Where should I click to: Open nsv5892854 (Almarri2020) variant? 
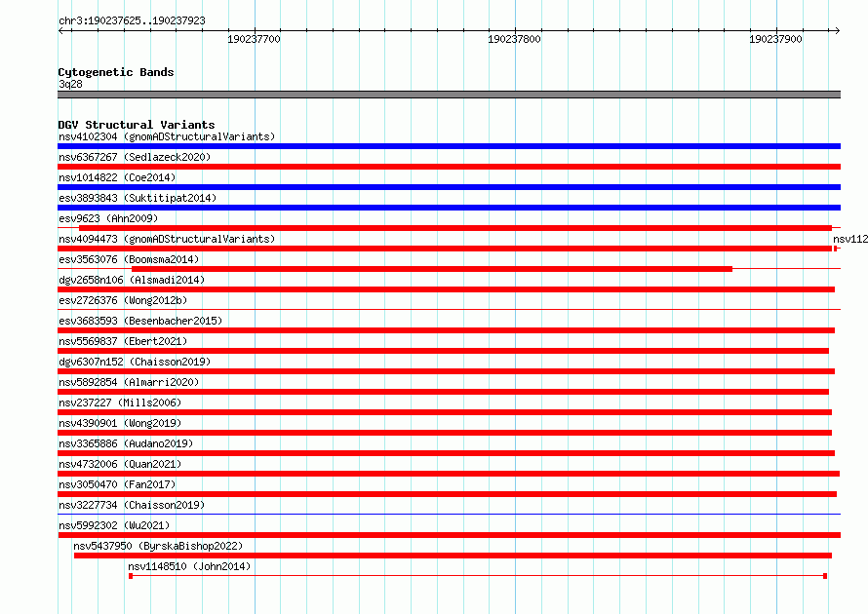click(x=129, y=382)
